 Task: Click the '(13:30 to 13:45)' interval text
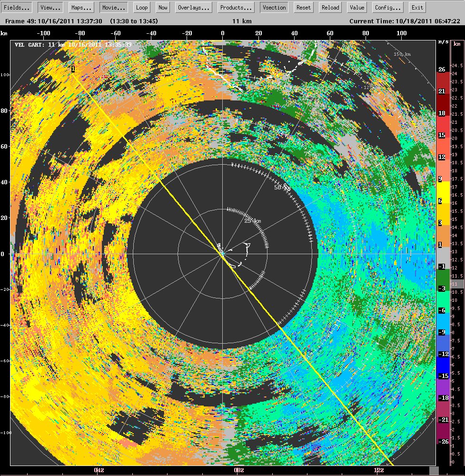pyautogui.click(x=134, y=21)
